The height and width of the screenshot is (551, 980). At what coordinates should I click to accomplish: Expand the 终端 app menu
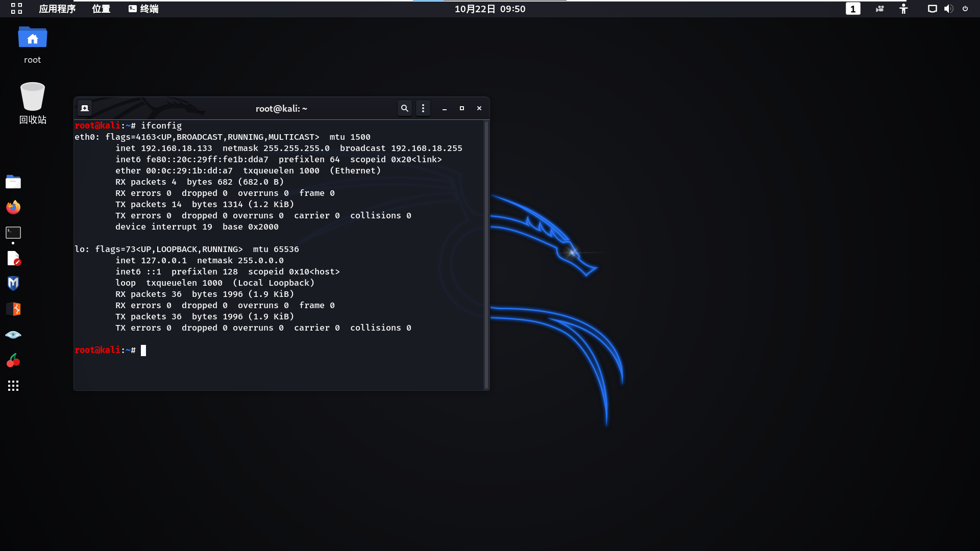coord(143,9)
